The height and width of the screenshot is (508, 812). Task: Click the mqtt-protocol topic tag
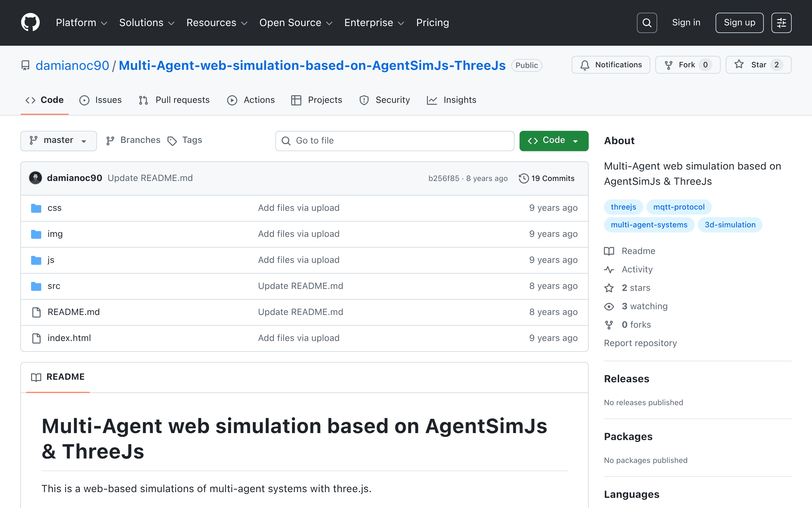pyautogui.click(x=679, y=207)
